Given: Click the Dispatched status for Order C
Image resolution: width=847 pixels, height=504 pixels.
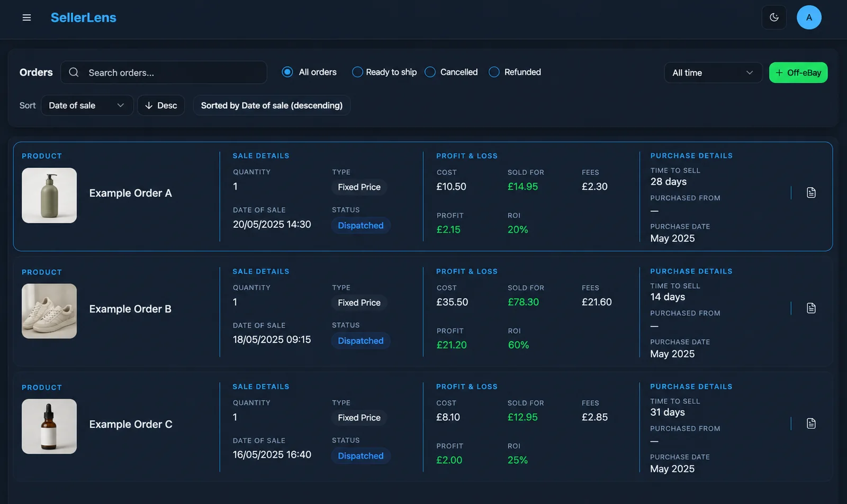Looking at the screenshot, I should click(361, 456).
